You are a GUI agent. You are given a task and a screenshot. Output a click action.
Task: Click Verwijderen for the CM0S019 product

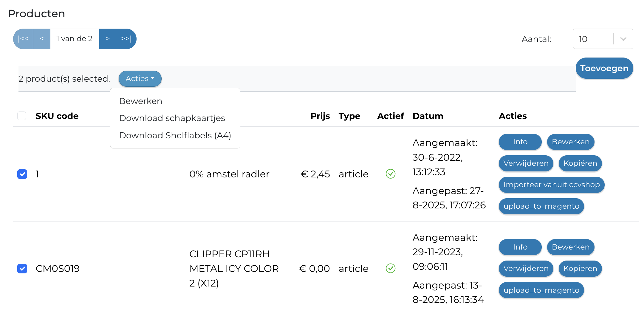coord(526,269)
